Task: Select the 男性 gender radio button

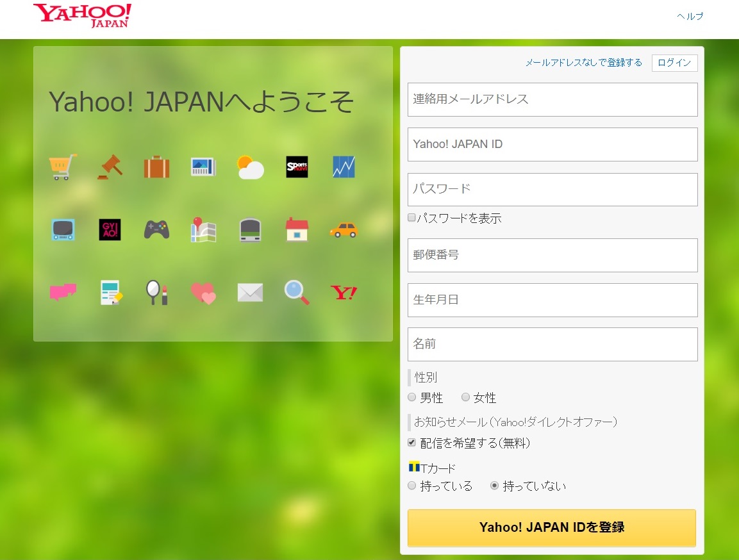Action: 412,397
